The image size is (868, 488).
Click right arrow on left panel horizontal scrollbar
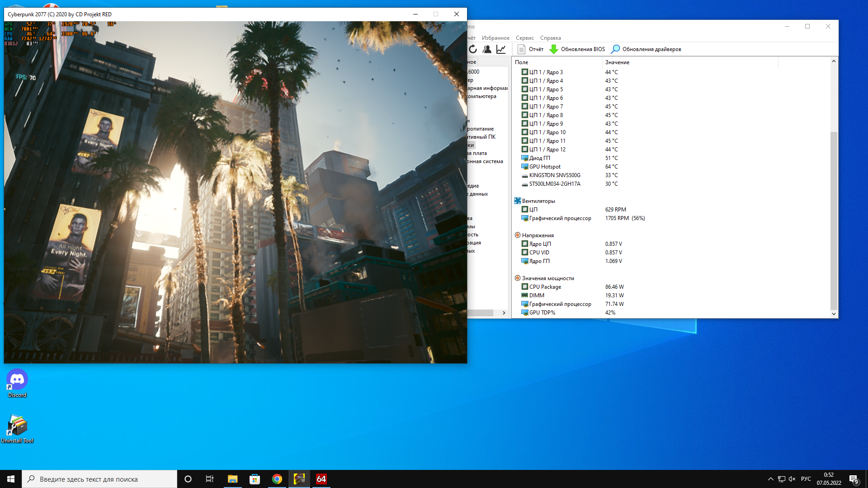[x=504, y=313]
